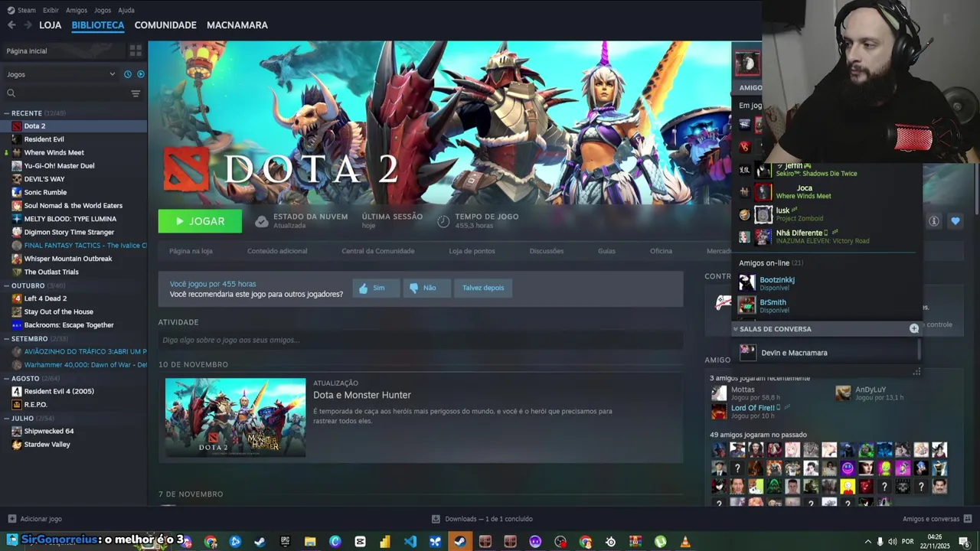Collapse the RECENTE group
Image resolution: width=980 pixels, height=551 pixels.
7,113
